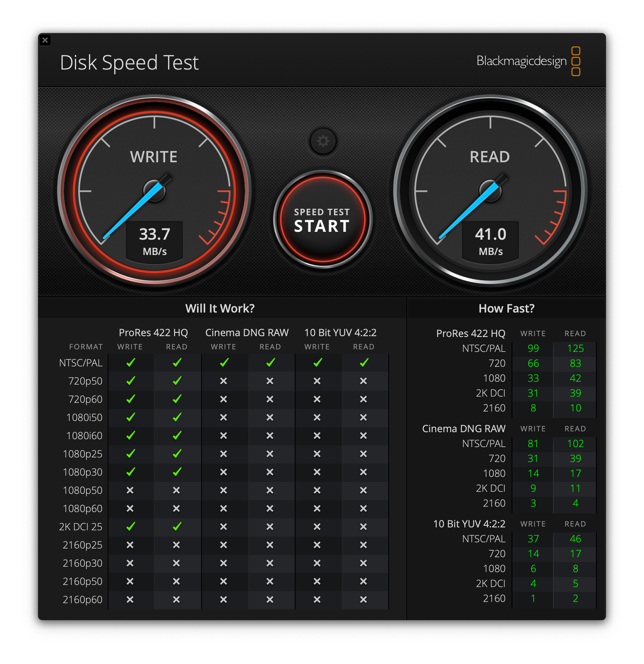Click the READ gauge needle hub
This screenshot has width=644, height=664.
[x=490, y=191]
